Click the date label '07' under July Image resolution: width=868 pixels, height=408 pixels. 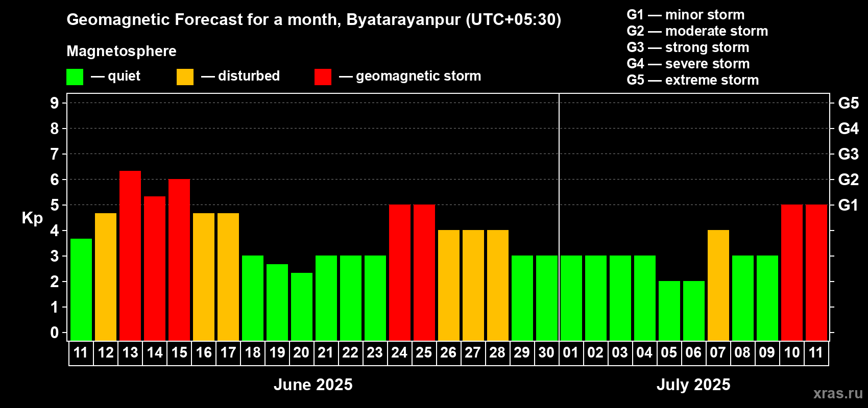718,353
